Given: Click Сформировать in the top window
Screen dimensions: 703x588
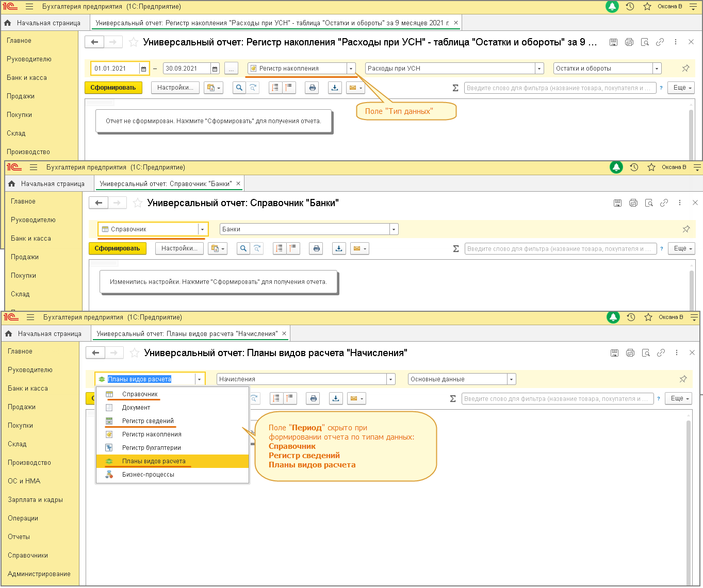Looking at the screenshot, I should pos(113,88).
